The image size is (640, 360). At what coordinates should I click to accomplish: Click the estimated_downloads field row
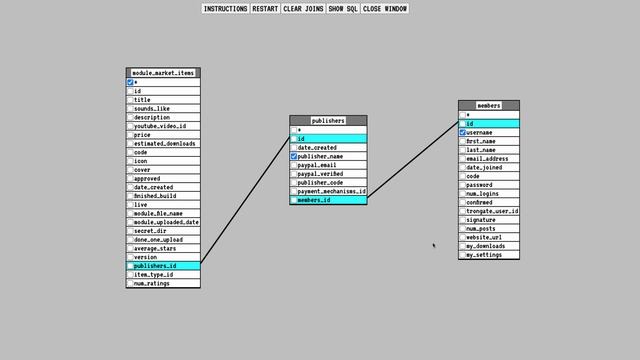163,144
